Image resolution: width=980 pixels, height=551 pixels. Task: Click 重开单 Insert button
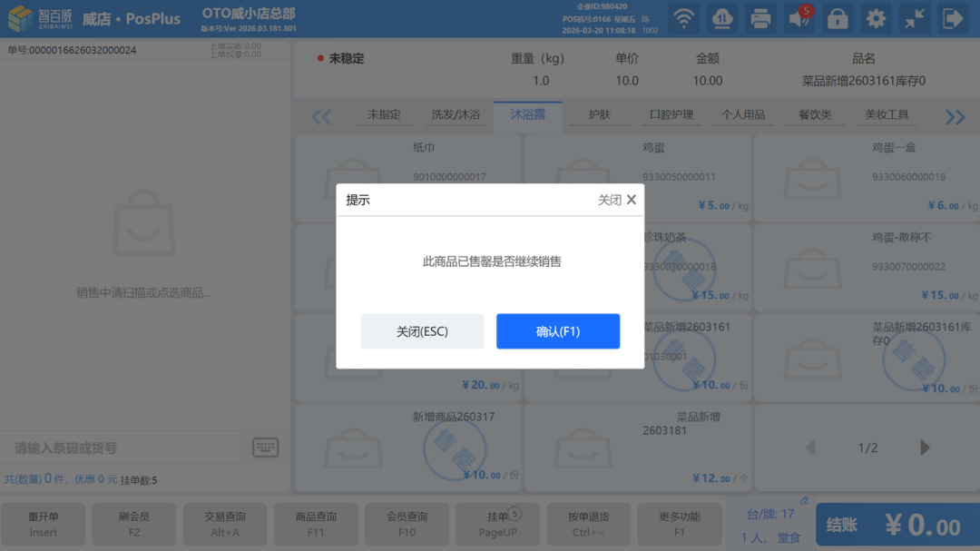(44, 524)
